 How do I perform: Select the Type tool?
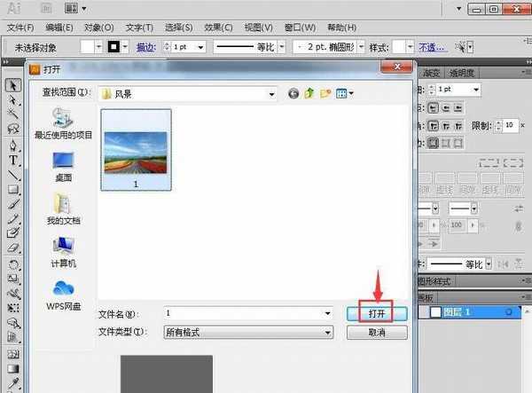point(13,160)
